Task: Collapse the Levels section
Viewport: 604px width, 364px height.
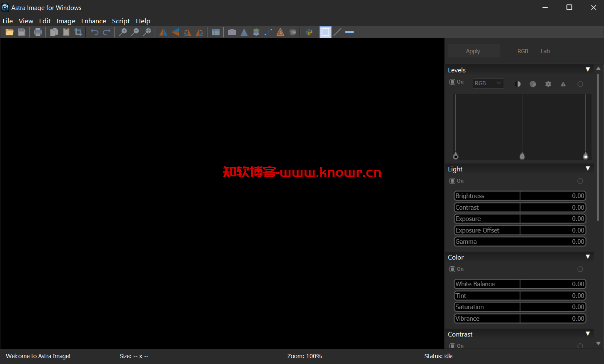Action: [x=588, y=69]
